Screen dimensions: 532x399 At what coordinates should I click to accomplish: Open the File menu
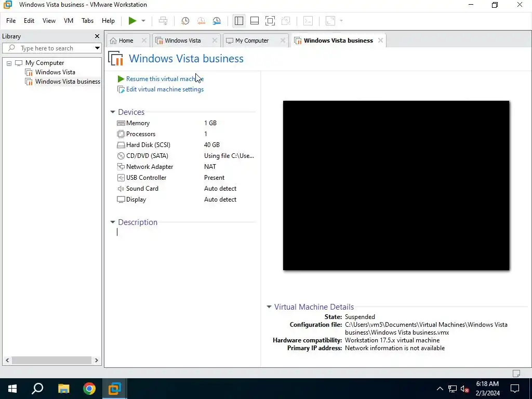(11, 21)
